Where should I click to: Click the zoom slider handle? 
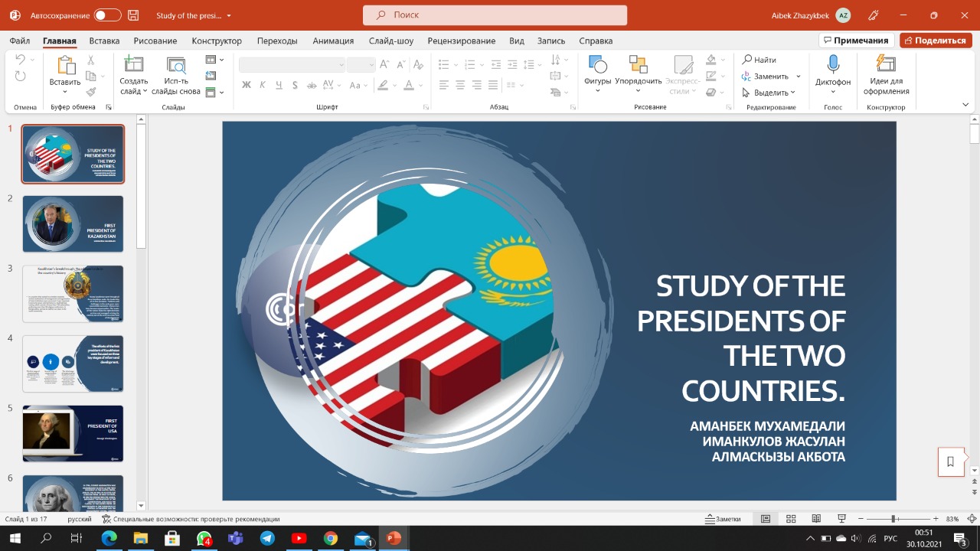[893, 519]
